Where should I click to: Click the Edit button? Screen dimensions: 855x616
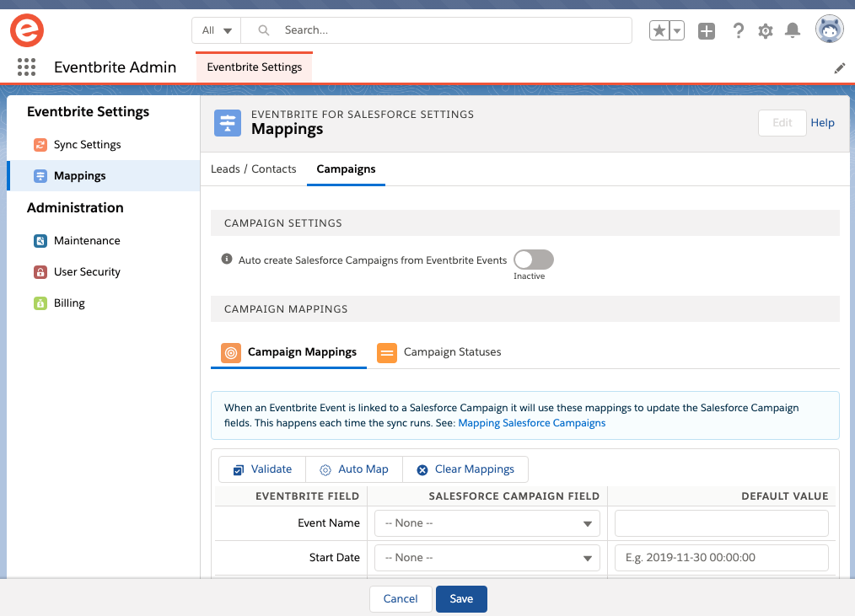point(782,123)
